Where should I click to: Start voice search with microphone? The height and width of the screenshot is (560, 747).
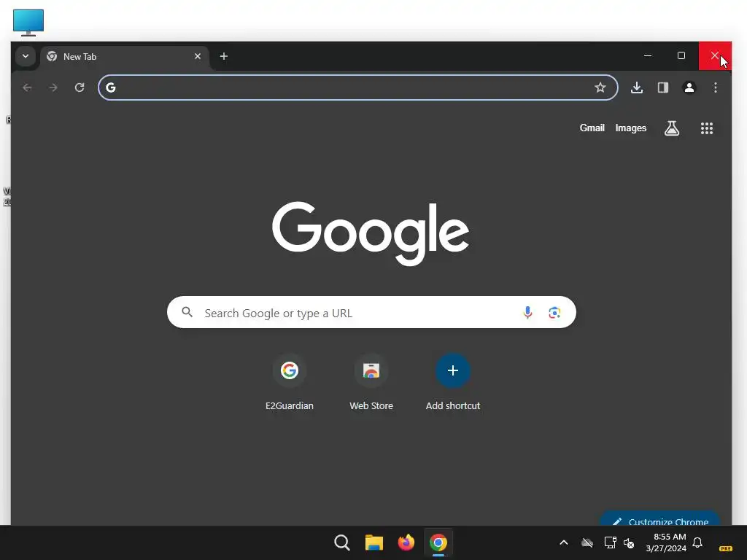pos(527,312)
